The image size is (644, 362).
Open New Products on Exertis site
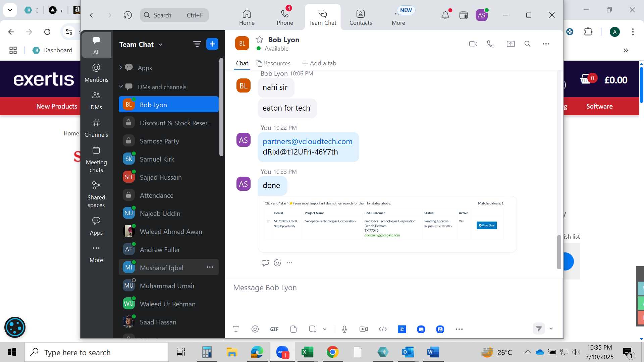click(57, 106)
